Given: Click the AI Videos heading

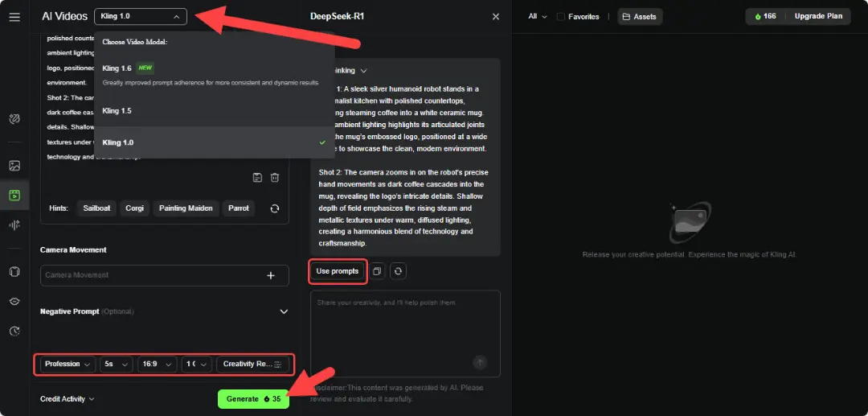Looking at the screenshot, I should 65,17.
